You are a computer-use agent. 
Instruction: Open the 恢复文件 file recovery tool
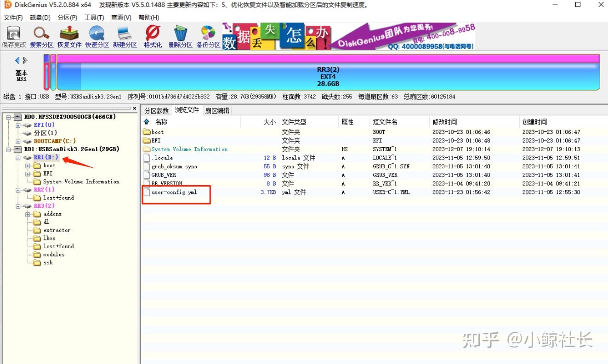coord(69,36)
